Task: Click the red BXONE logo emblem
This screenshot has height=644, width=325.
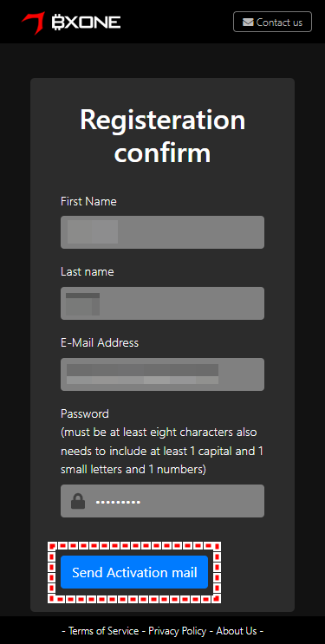Action: click(x=33, y=23)
